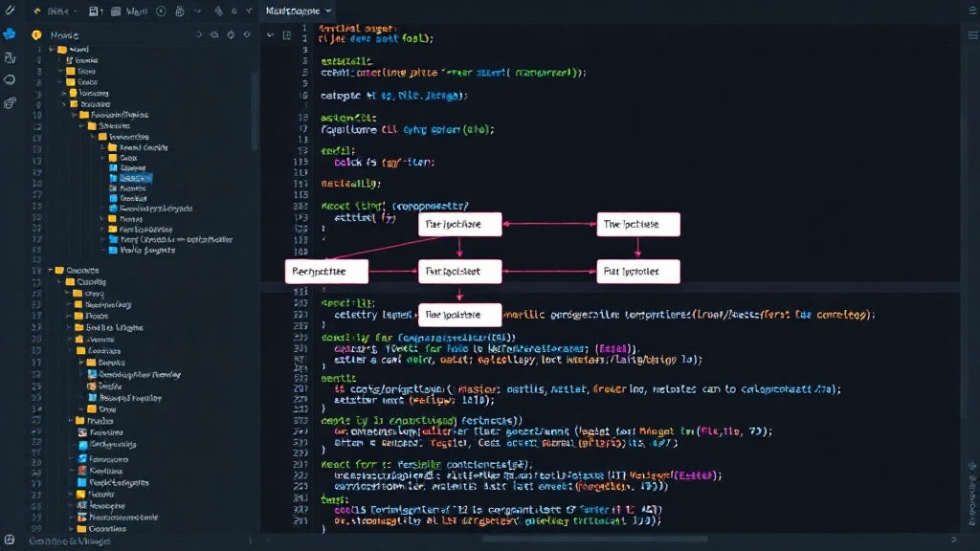Click the yellow back arrow in the top toolbar
980x551 pixels.
point(37,11)
